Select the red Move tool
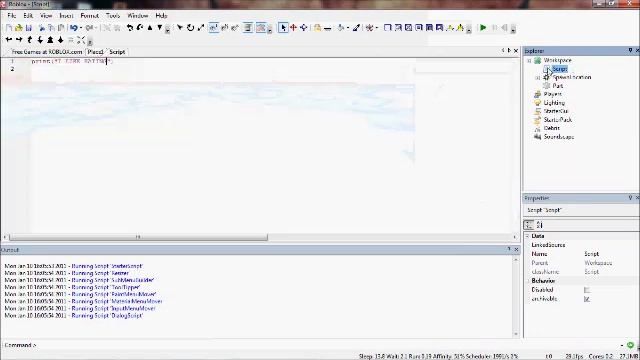The height and width of the screenshot is (360, 640). (293, 28)
